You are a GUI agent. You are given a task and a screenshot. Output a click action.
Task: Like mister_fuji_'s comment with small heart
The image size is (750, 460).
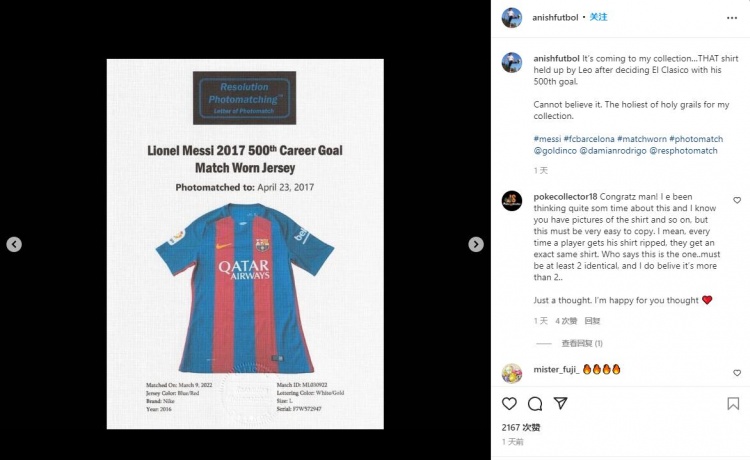pyautogui.click(x=737, y=372)
